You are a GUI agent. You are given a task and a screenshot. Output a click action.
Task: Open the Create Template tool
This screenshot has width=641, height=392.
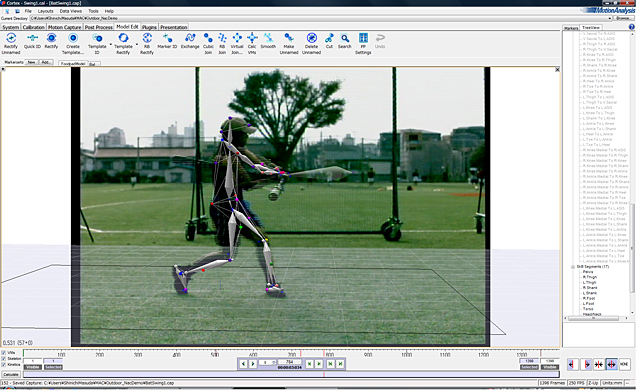click(x=73, y=38)
